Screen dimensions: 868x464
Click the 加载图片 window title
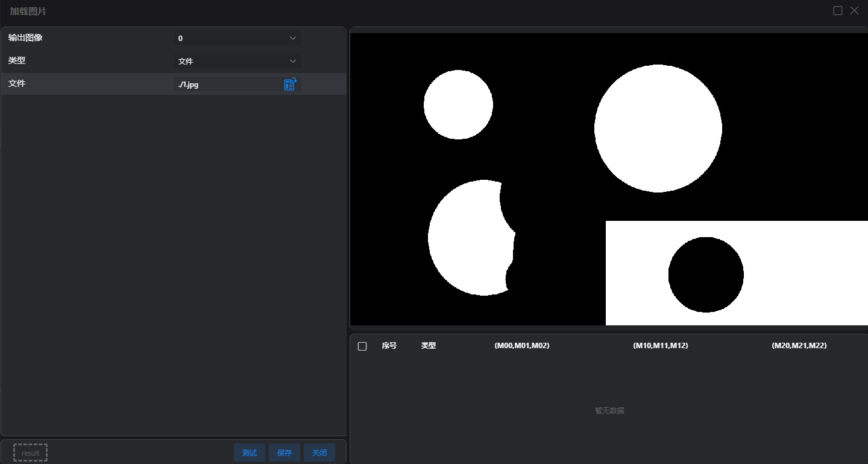coord(28,11)
